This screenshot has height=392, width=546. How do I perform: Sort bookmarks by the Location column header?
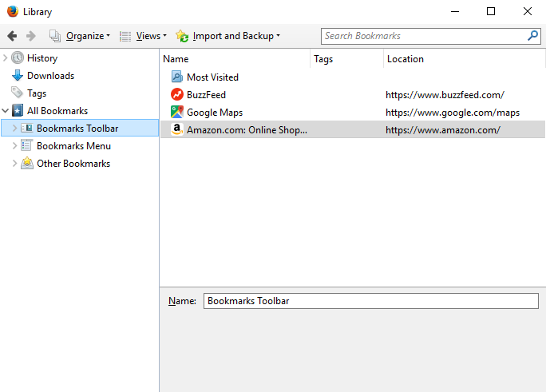click(463, 59)
